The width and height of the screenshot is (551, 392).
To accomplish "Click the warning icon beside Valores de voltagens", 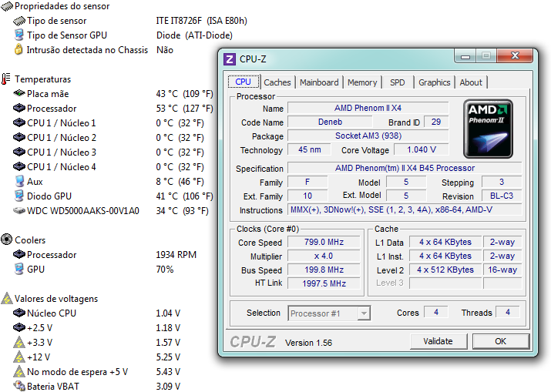I will [x=7, y=299].
